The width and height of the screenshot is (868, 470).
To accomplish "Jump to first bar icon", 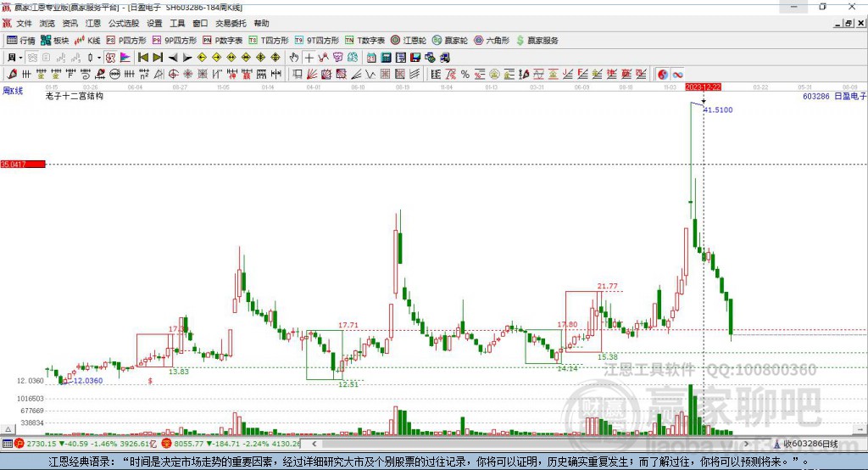I will click(x=142, y=58).
